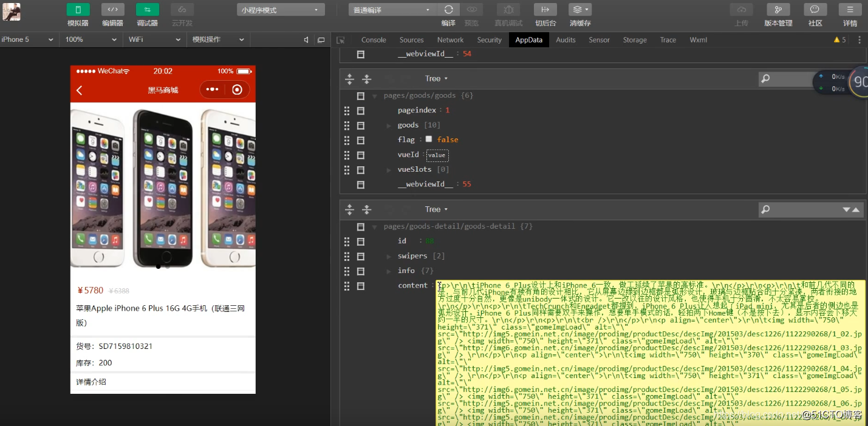The image size is (868, 426).
Task: Open the WiFi network dropdown
Action: pos(154,39)
